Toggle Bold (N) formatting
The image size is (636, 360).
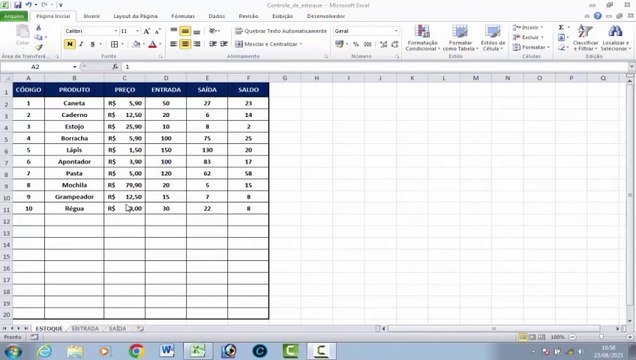pos(69,44)
